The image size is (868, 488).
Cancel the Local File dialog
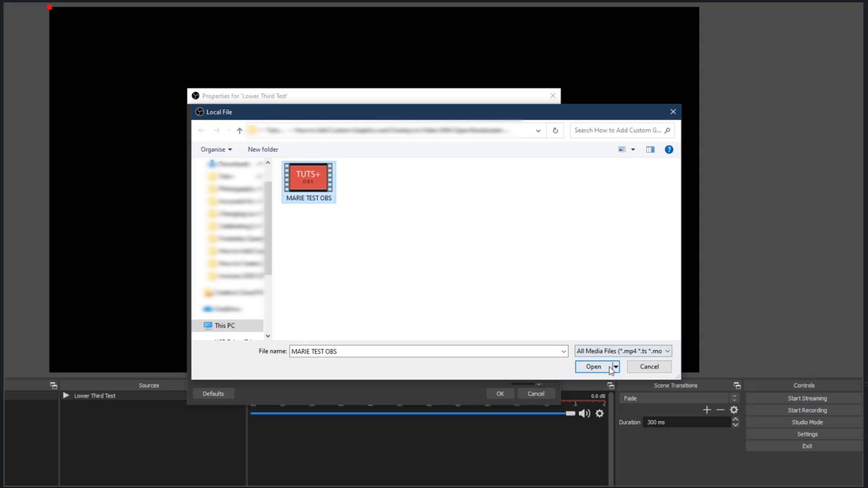[649, 366]
